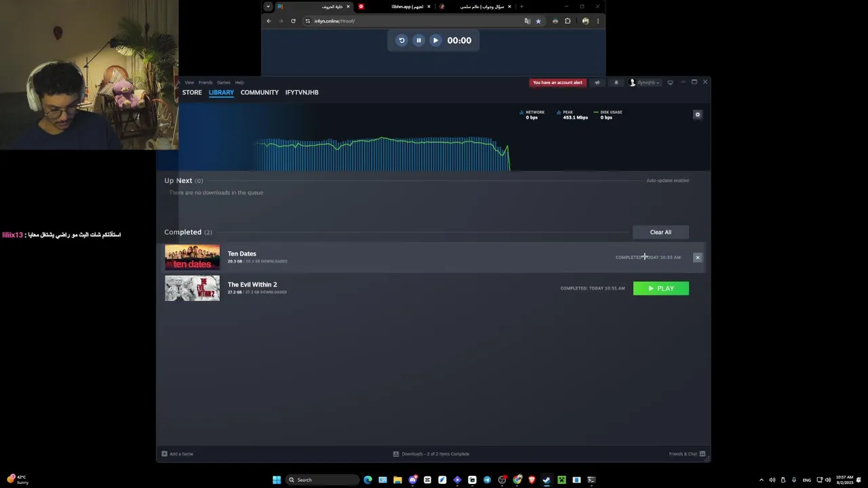The height and width of the screenshot is (488, 868).
Task: Select The Evil Within 2 title
Action: (252, 285)
